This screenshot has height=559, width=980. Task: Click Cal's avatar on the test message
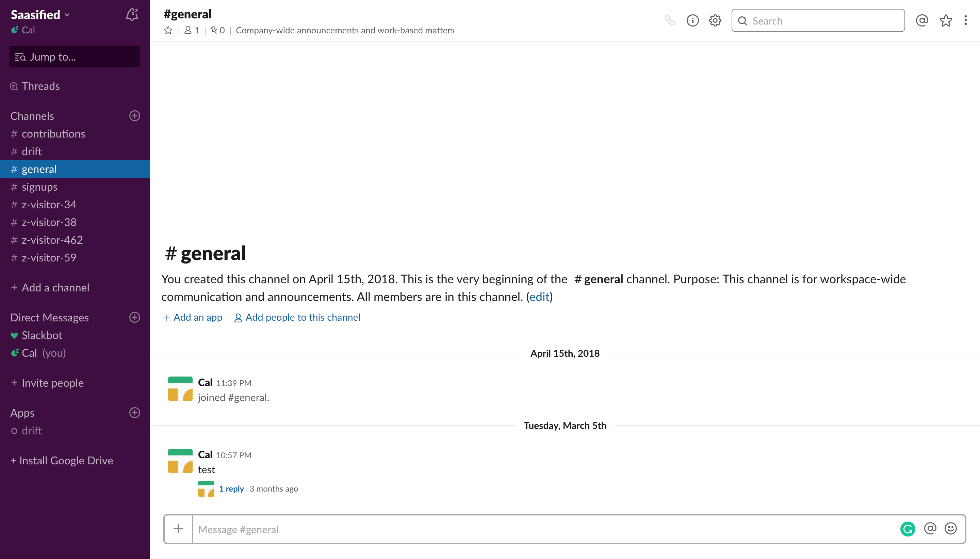(x=180, y=461)
